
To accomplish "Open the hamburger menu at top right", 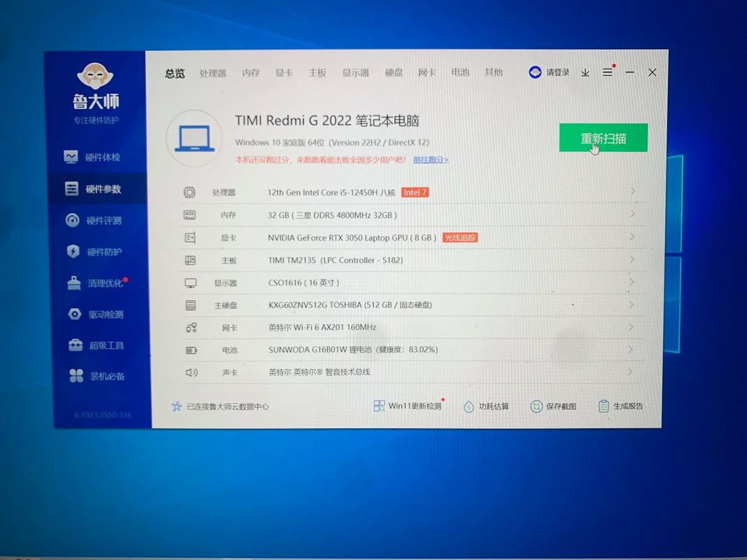I will tap(607, 72).
